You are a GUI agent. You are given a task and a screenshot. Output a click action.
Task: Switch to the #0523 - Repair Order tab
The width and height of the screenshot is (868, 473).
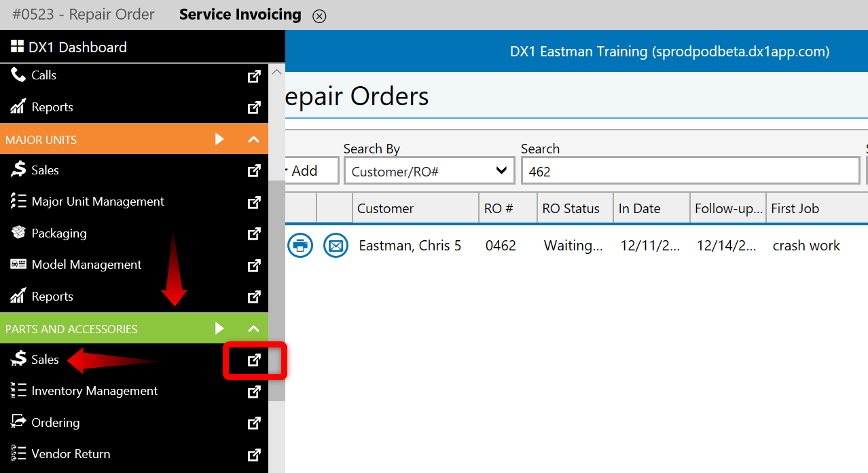[84, 14]
